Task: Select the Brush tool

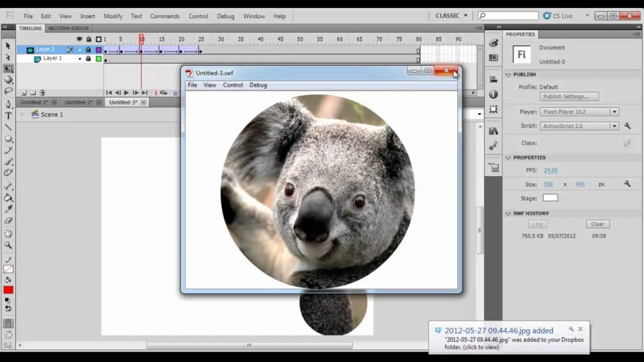Action: (8, 162)
